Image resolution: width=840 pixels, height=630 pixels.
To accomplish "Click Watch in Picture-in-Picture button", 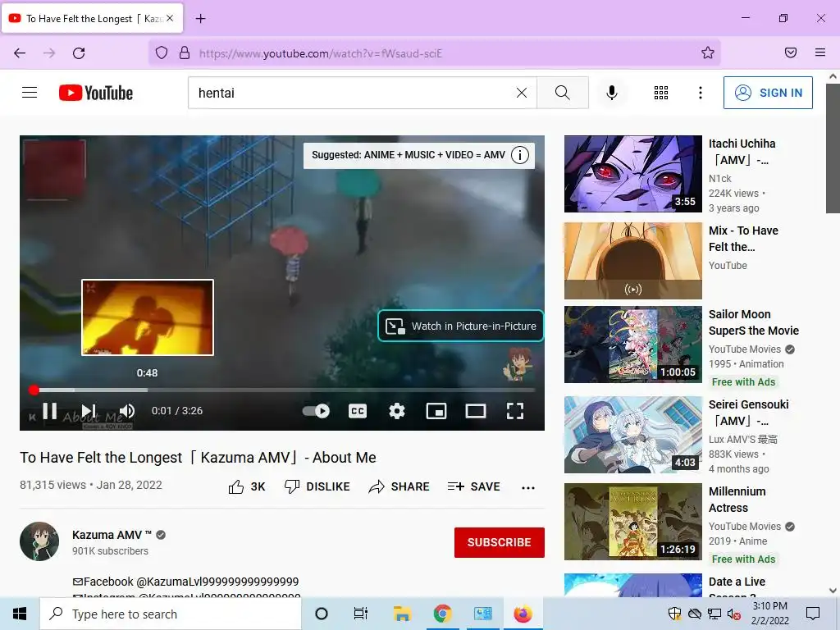I will click(x=461, y=326).
